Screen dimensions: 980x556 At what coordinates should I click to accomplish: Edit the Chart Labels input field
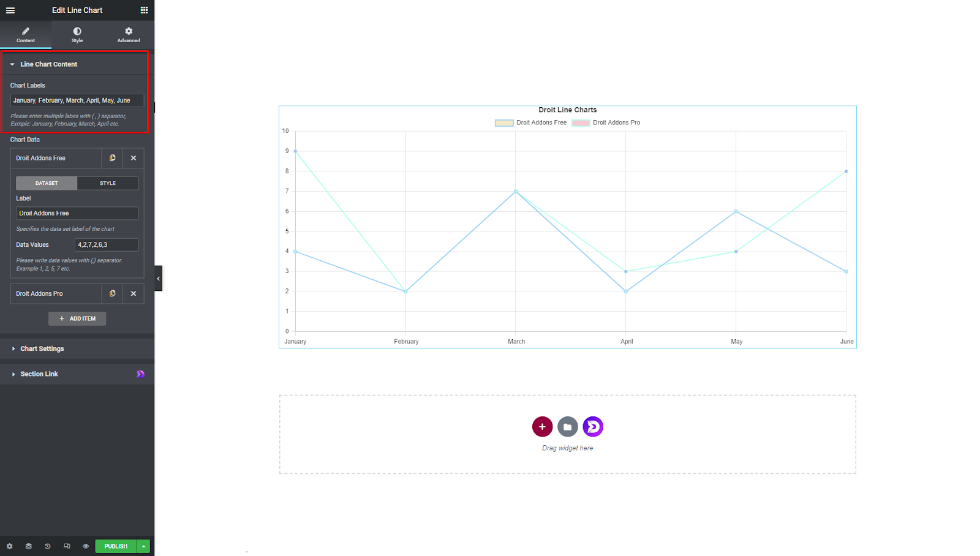pyautogui.click(x=77, y=100)
